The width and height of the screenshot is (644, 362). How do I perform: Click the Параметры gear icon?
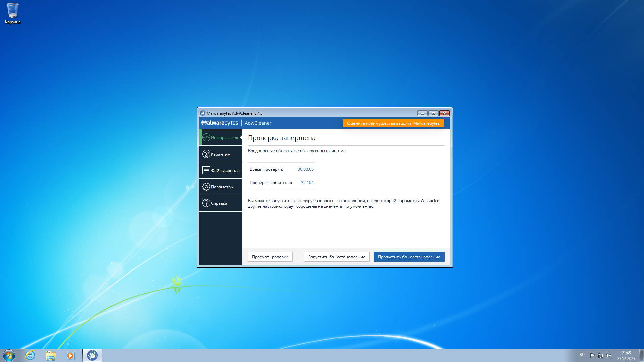(206, 187)
